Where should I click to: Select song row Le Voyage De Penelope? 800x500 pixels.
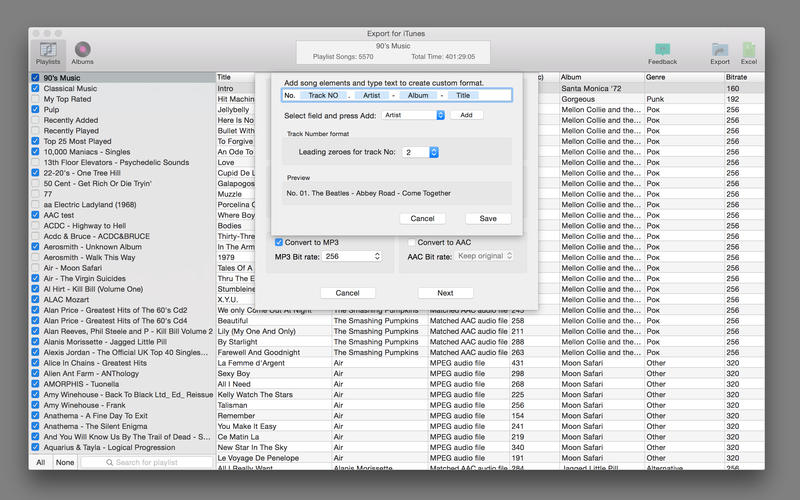pos(490,458)
